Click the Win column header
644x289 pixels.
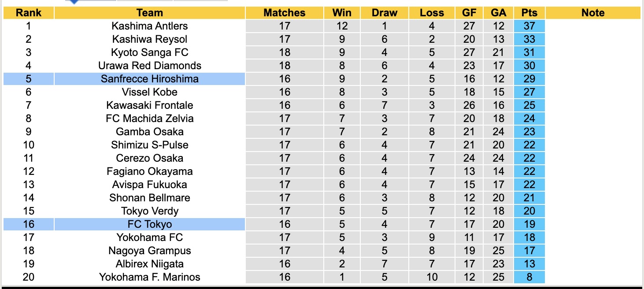342,13
